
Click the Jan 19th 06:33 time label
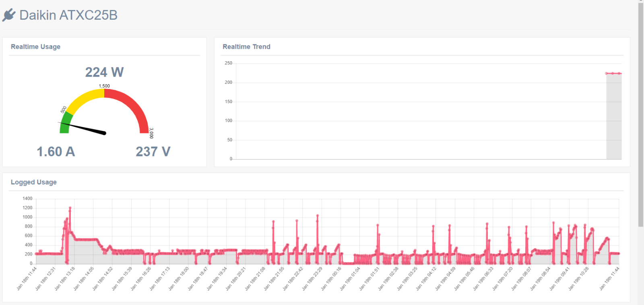click(483, 278)
